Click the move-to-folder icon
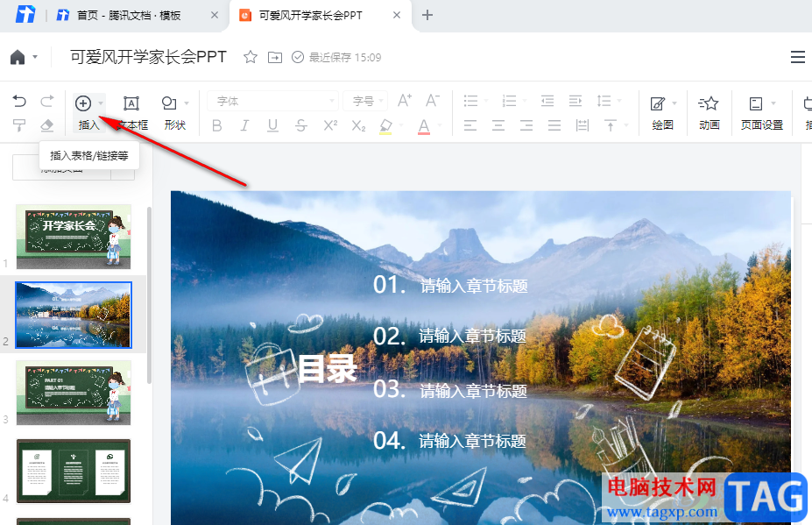The width and height of the screenshot is (812, 525). tap(275, 58)
